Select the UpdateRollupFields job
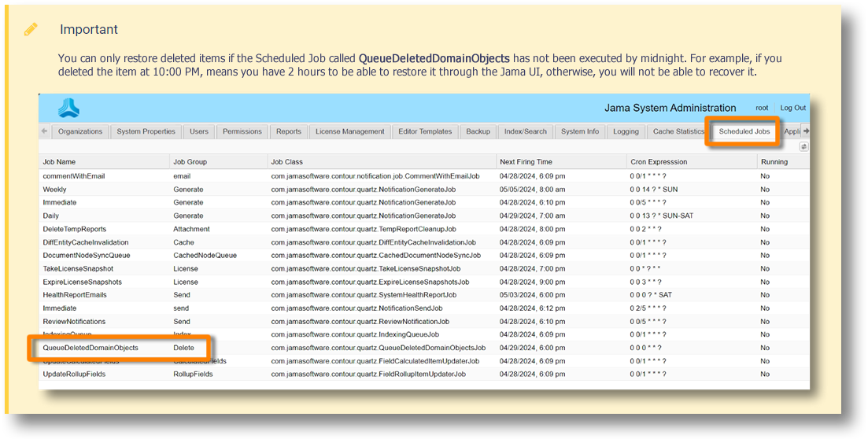The image size is (868, 439). 74,374
